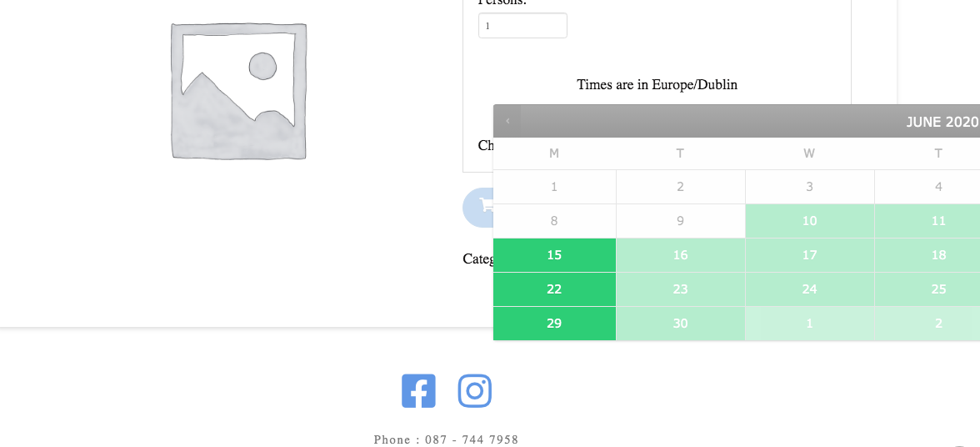Select June 23 date cell

[x=681, y=289]
